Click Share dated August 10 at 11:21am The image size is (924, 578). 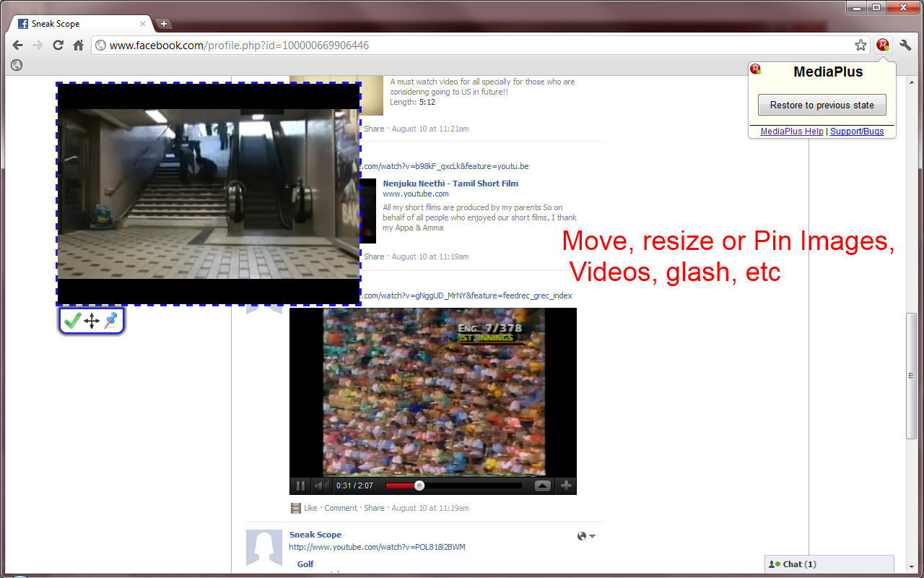coord(374,129)
